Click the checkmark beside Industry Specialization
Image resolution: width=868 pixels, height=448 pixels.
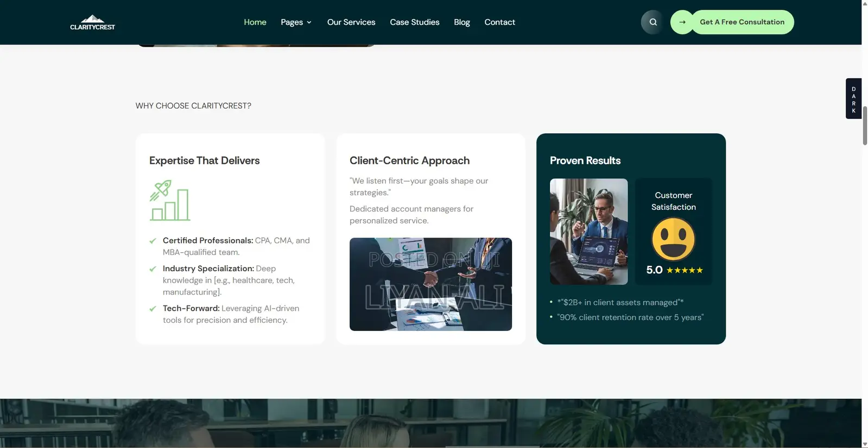pyautogui.click(x=153, y=269)
